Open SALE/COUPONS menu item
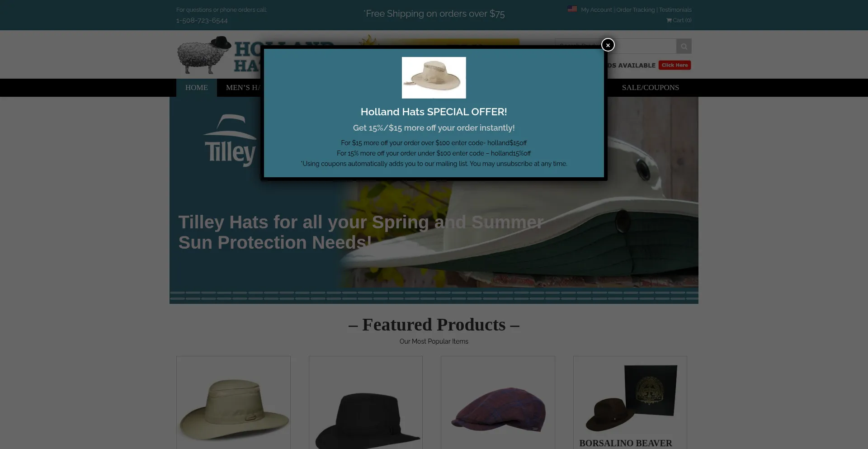 650,88
